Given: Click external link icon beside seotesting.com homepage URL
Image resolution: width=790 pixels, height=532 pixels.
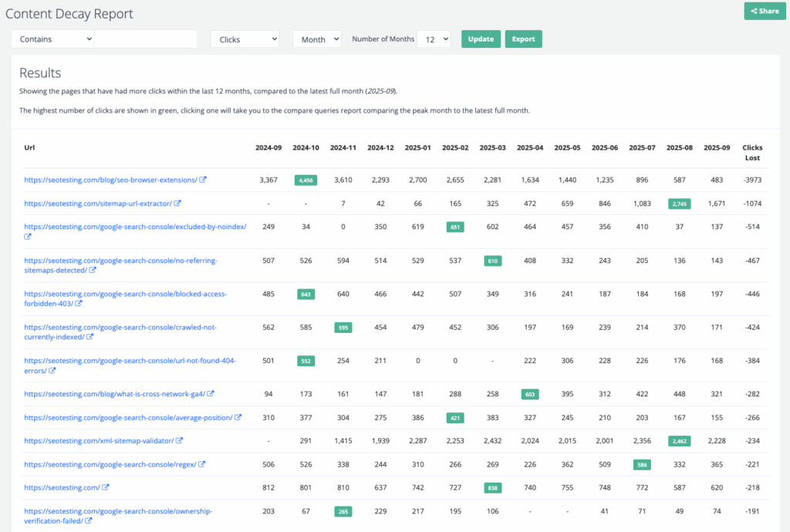Looking at the screenshot, I should tap(106, 487).
